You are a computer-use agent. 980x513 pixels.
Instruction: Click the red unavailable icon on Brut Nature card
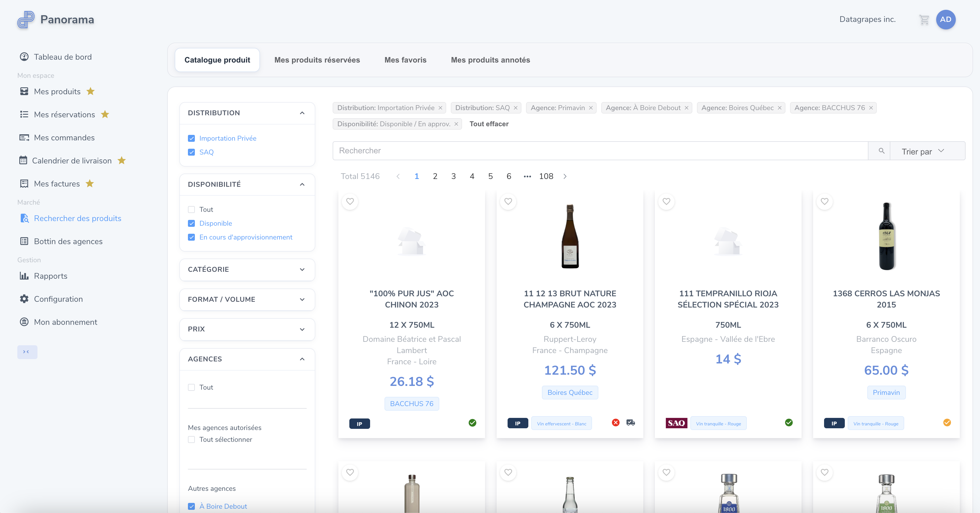tap(616, 423)
